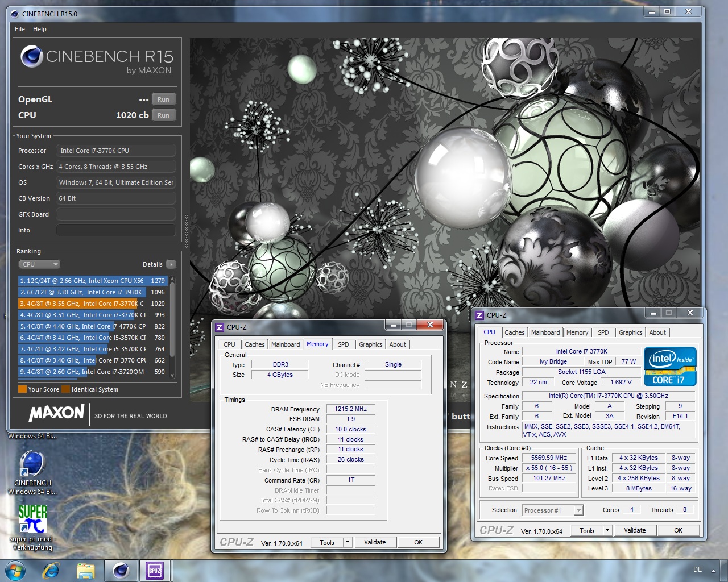Viewport: 728px width, 582px height.
Task: Click CPU-Z CPU window title icon
Action: click(x=479, y=315)
